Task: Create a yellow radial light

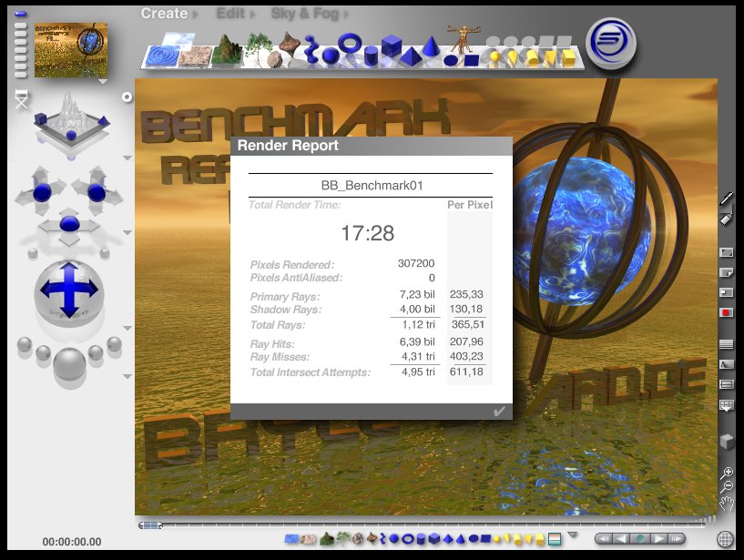Action: point(494,57)
